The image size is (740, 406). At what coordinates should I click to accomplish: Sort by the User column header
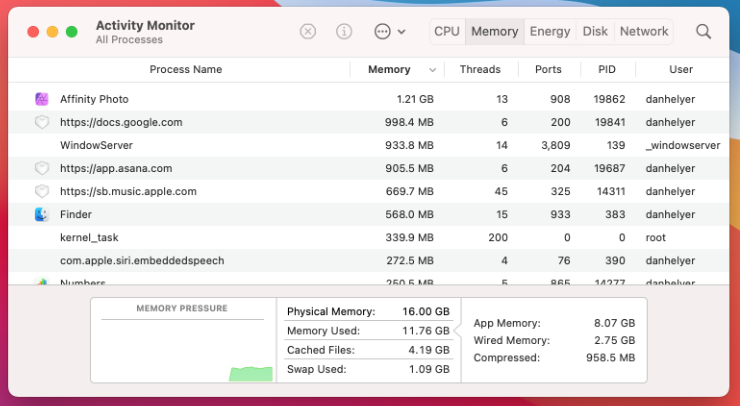(681, 69)
